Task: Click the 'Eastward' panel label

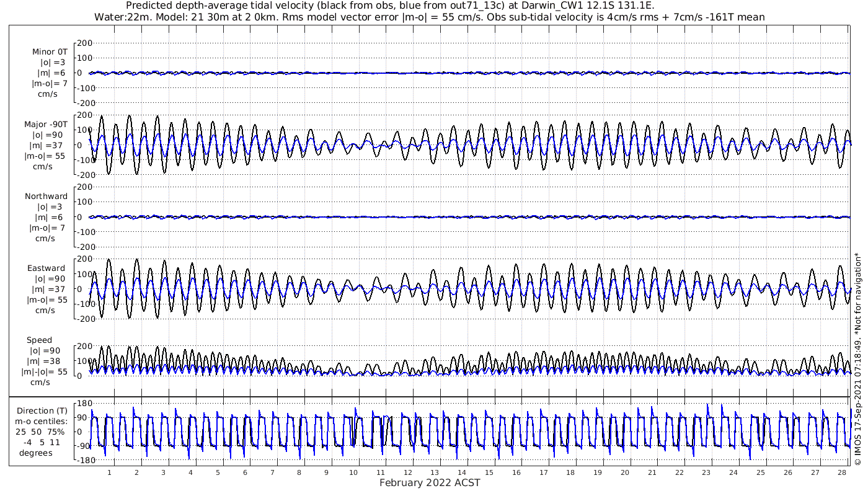Action: click(x=46, y=268)
